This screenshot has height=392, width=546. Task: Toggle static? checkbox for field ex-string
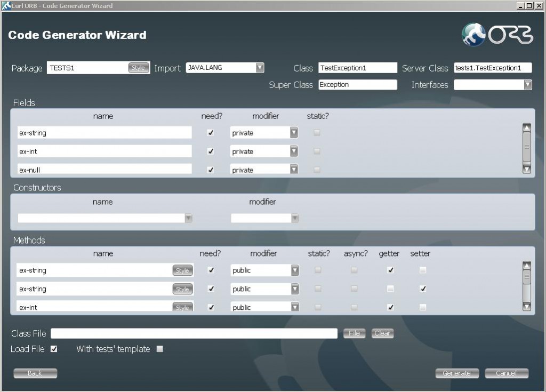click(x=317, y=132)
